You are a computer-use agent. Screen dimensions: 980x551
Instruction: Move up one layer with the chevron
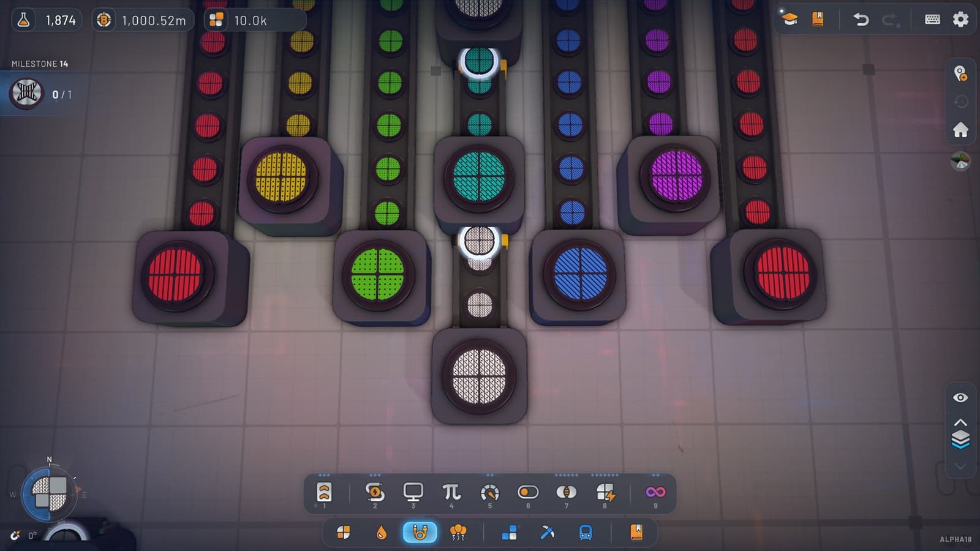[x=960, y=422]
